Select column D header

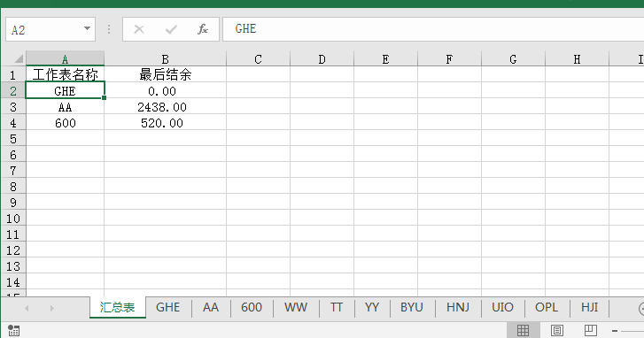[322, 58]
